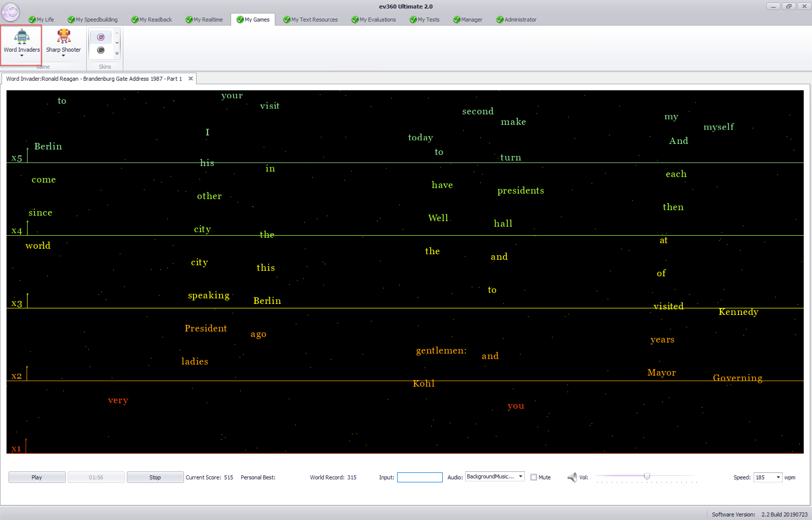The height and width of the screenshot is (520, 812).
Task: Select the My Games tab
Action: pyautogui.click(x=253, y=20)
